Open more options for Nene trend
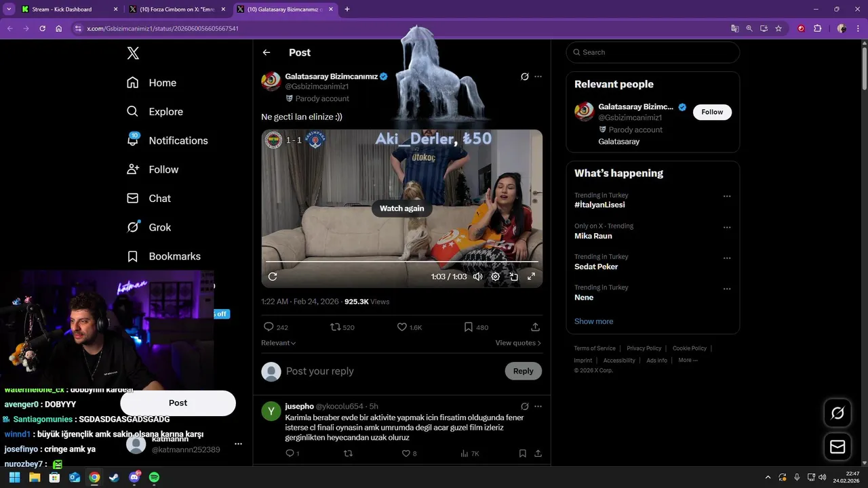Screen dimensions: 868x488 pyautogui.click(x=727, y=289)
